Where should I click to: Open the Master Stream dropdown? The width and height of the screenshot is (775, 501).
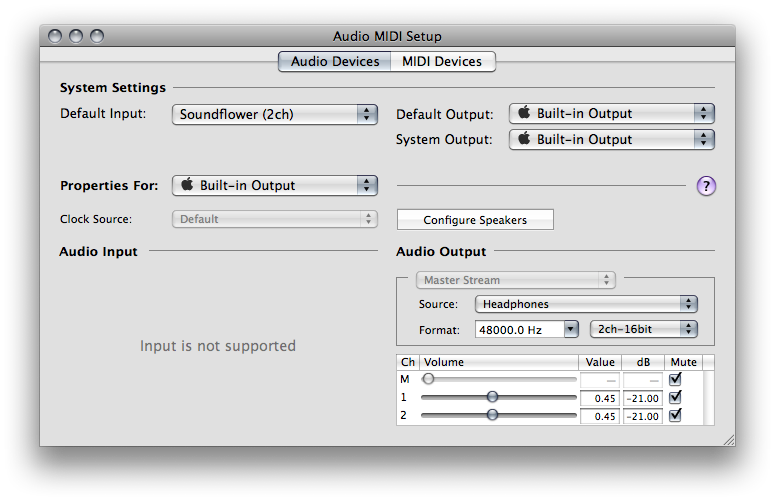click(516, 280)
